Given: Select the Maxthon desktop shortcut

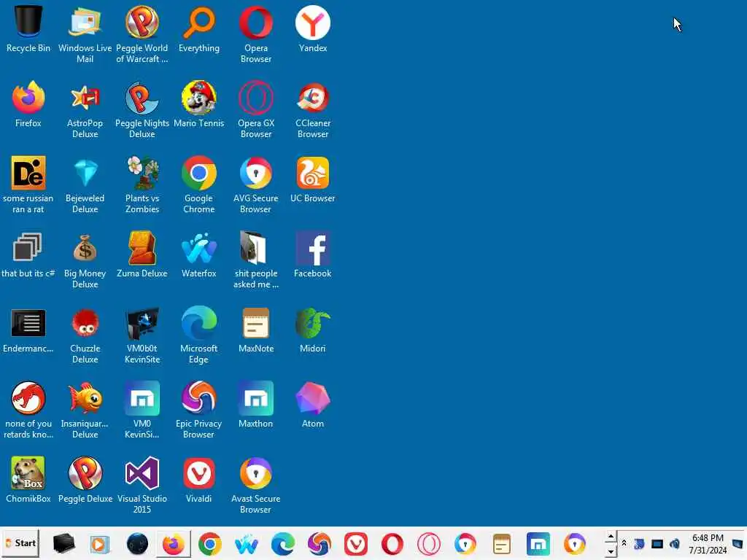Looking at the screenshot, I should click(256, 405).
